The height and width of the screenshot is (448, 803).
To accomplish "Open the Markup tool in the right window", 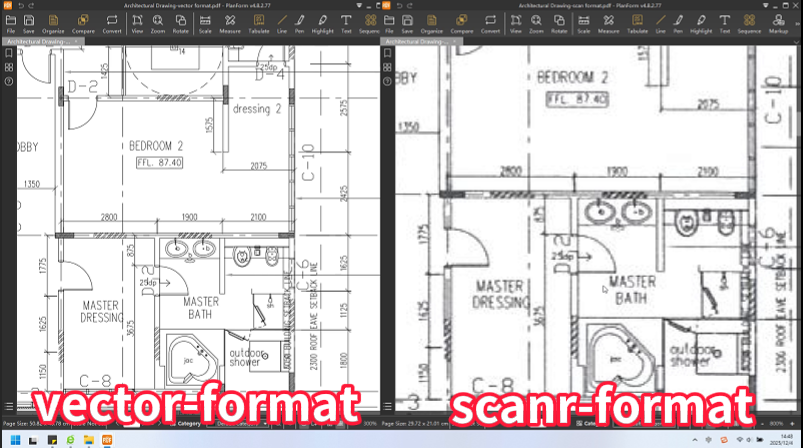I will pyautogui.click(x=779, y=24).
